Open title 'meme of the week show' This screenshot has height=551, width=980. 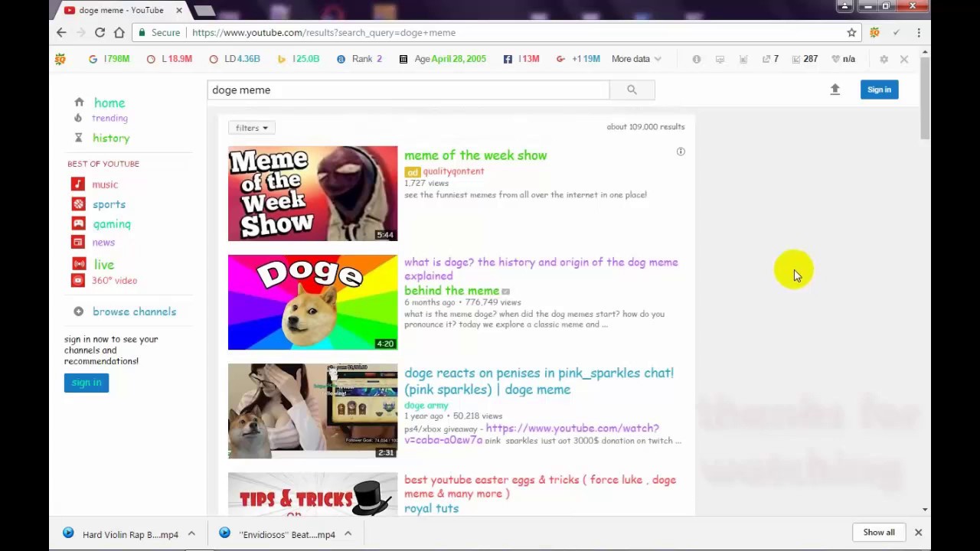(475, 155)
